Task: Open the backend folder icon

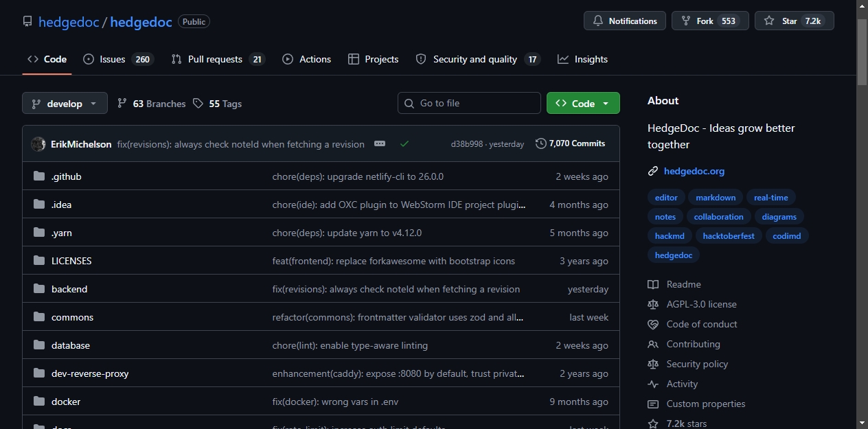Action: [x=39, y=289]
